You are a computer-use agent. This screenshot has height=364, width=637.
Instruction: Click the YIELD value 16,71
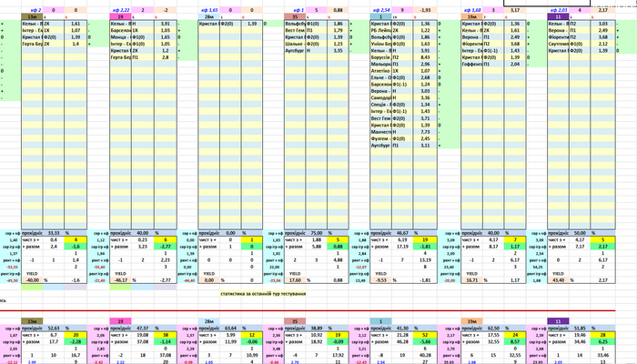[x=471, y=280]
